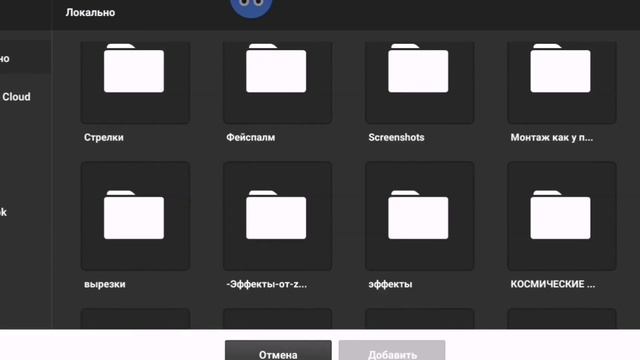This screenshot has height=360, width=640.
Task: Click the Screenshots folder name
Action: coord(396,138)
